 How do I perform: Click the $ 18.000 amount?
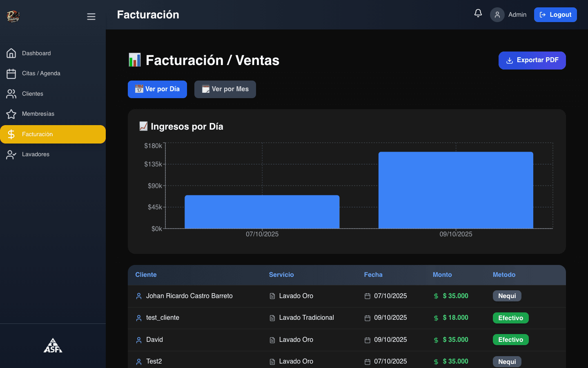pyautogui.click(x=455, y=318)
